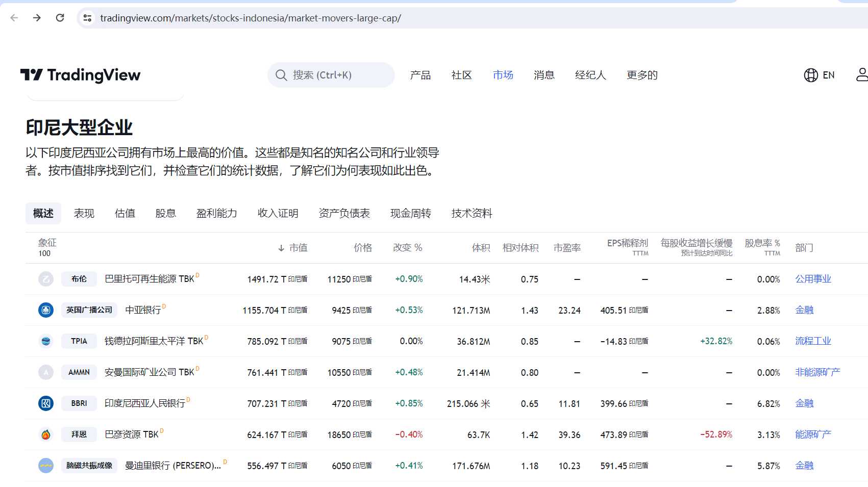868x487 pixels.
Task: Open the 产品 menu
Action: tap(420, 75)
